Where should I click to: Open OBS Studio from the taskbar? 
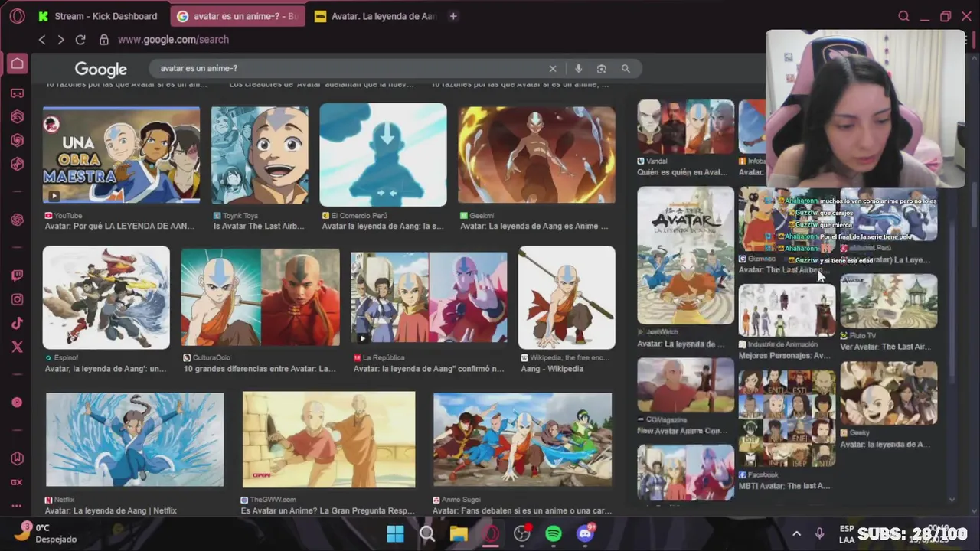click(x=522, y=533)
